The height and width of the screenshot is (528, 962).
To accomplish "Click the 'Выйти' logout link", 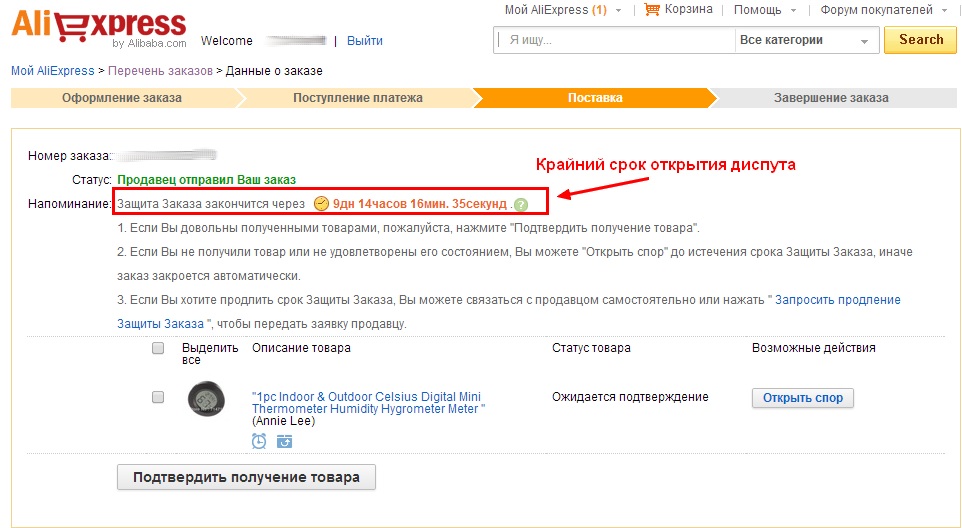I will 364,41.
